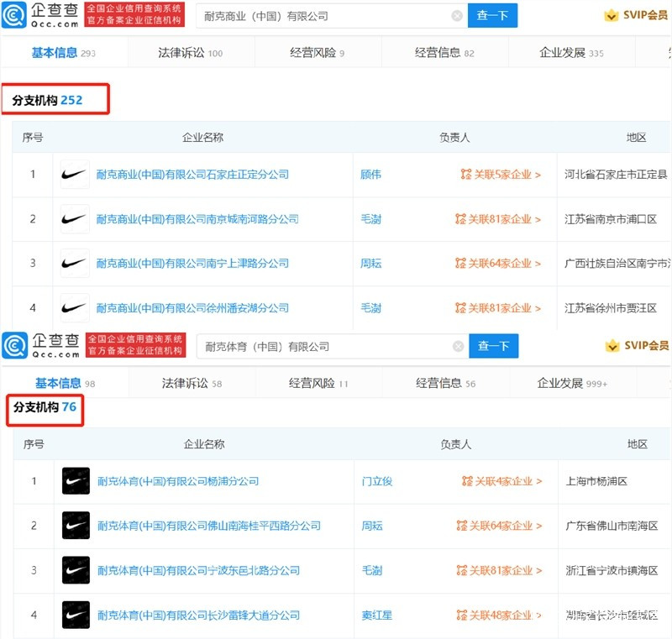This screenshot has width=672, height=639.
Task: Open 耐克体育(中国)有限公司宁波东邑北路分公司 link
Action: tap(198, 570)
